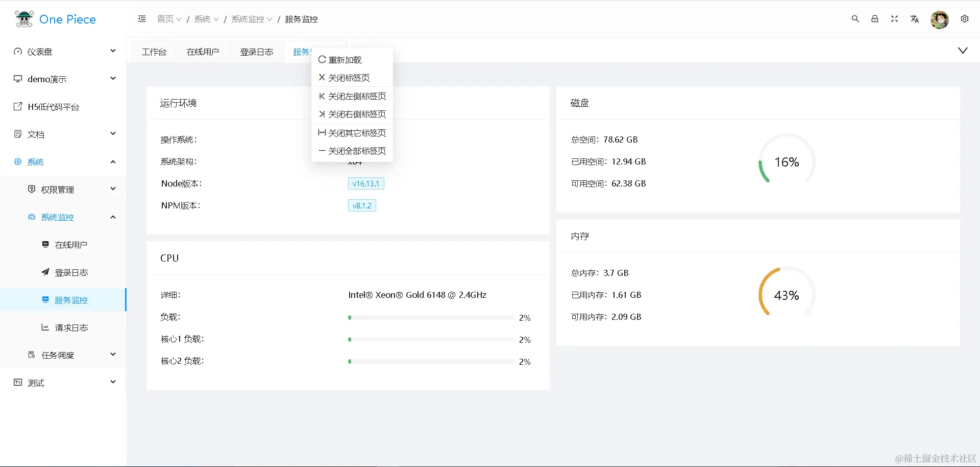Click the dashboard gauge icon beside 仪表盘
The height and width of the screenshot is (467, 980).
tap(18, 52)
